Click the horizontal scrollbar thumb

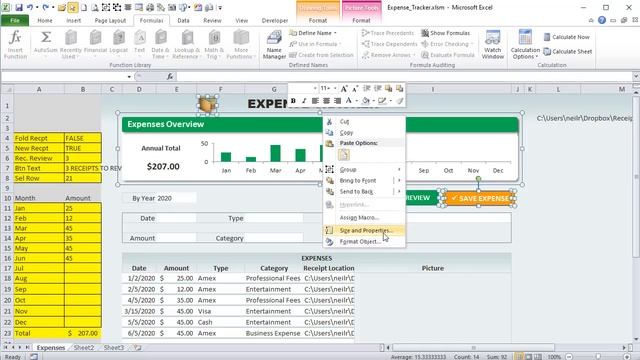(x=473, y=348)
